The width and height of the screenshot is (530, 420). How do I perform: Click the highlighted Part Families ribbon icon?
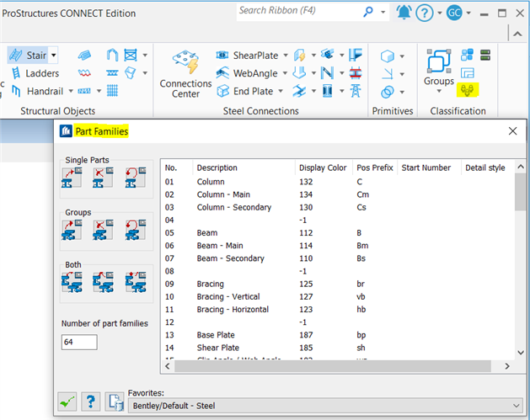(x=467, y=90)
